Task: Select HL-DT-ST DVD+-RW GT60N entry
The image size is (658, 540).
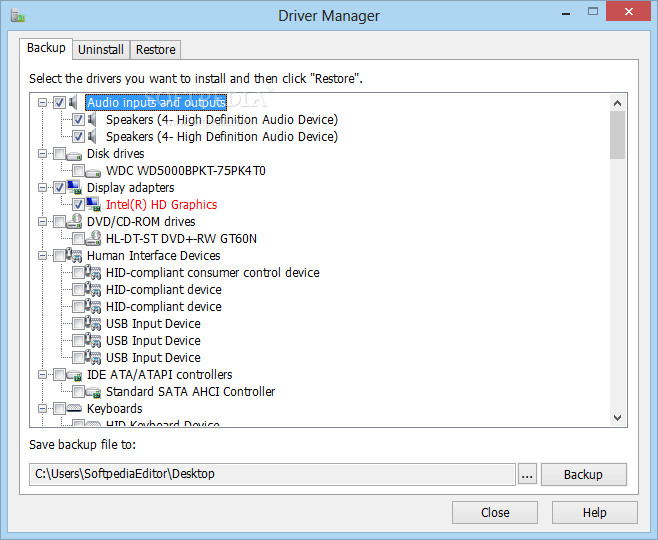Action: point(181,238)
